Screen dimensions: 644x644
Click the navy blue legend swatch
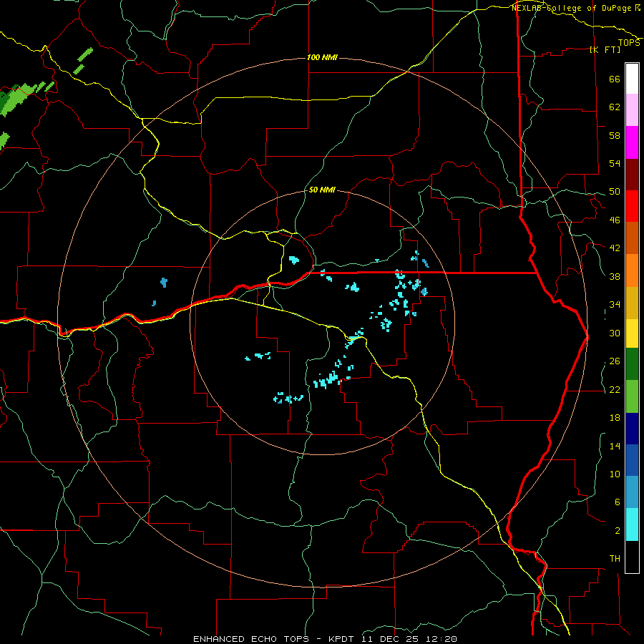(632, 429)
